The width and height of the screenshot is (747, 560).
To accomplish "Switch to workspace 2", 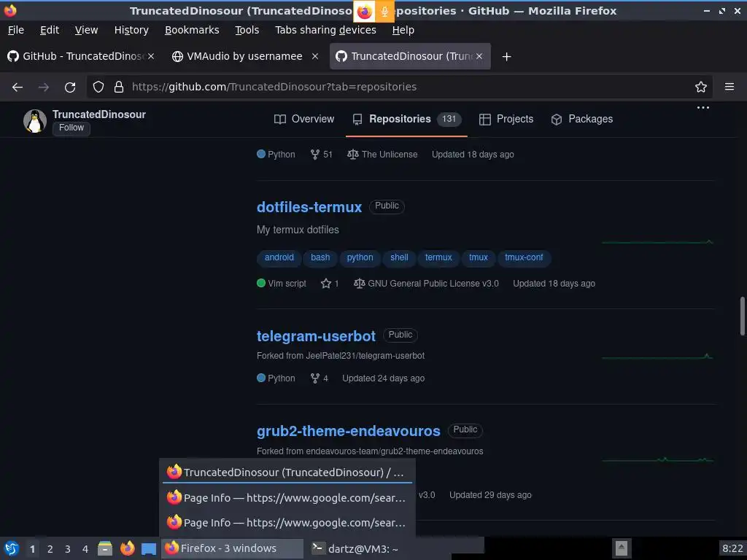I will [50, 549].
